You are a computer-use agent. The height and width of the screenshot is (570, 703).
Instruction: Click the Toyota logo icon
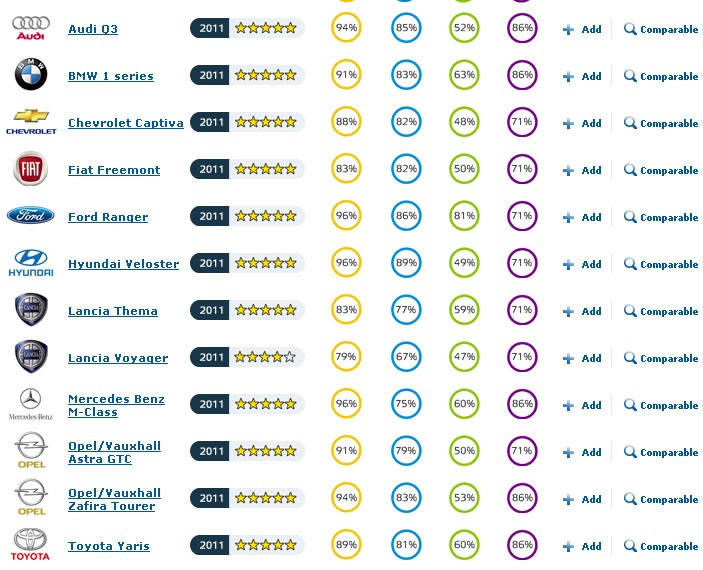30,545
